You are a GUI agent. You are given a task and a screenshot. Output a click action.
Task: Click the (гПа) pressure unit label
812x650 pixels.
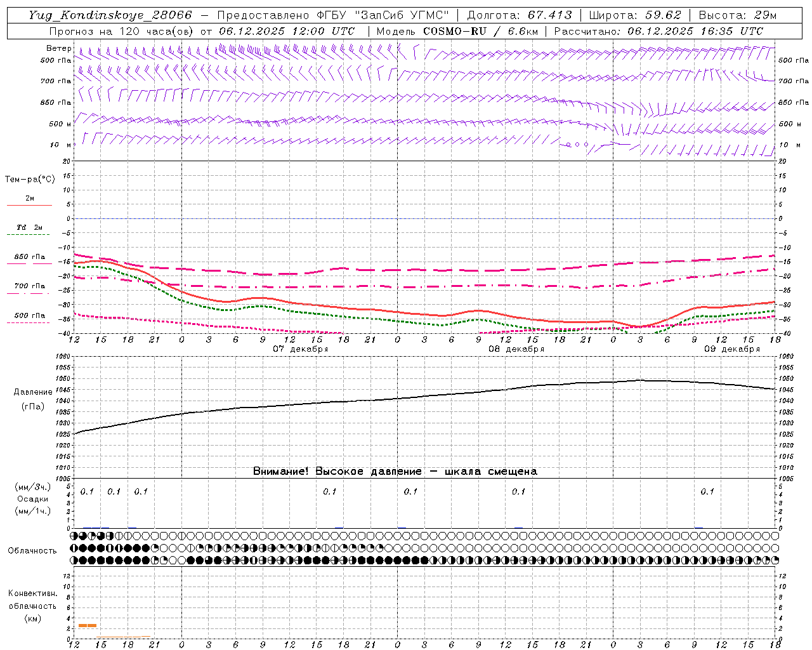tap(33, 407)
